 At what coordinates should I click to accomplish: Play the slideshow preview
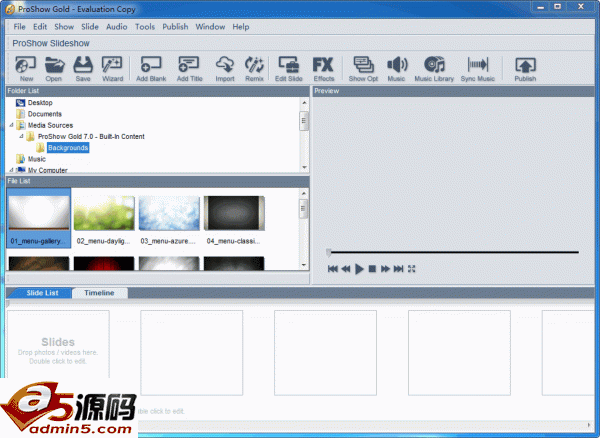[x=359, y=269]
